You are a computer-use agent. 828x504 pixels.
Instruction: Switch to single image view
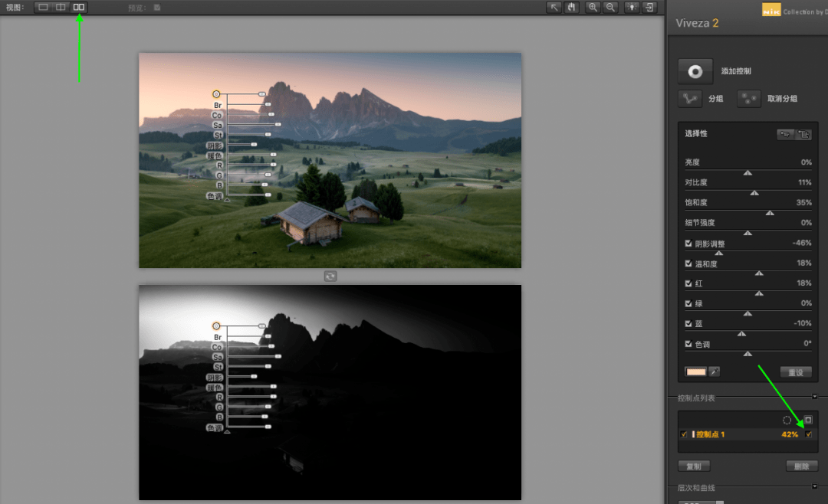(43, 7)
